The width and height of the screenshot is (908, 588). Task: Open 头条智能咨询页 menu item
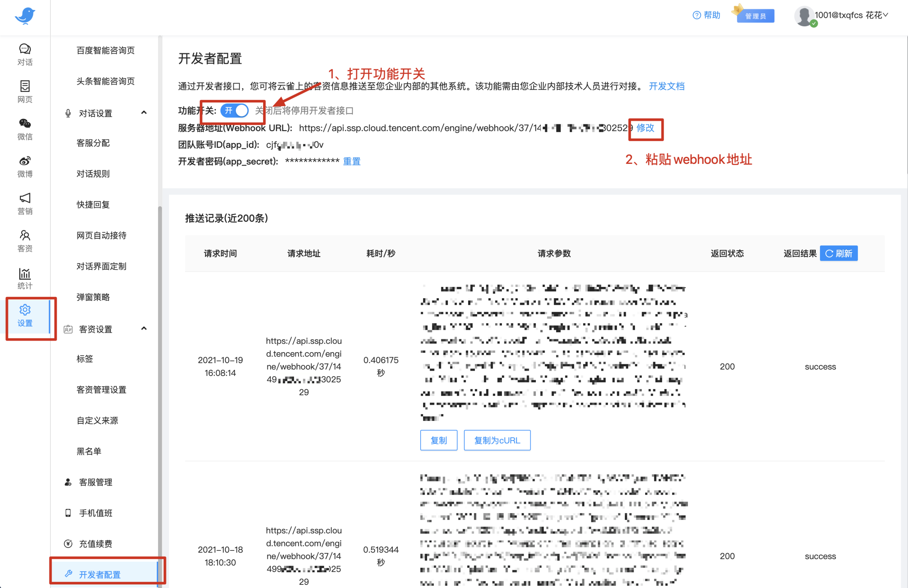(x=106, y=81)
